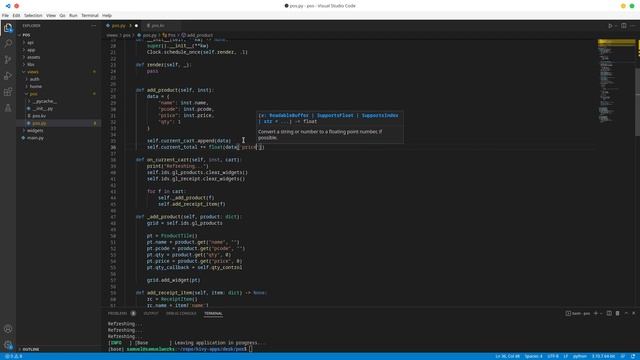Viewport: 640px width, 360px height.
Task: Open the Manage gear icon
Action: click(8, 345)
